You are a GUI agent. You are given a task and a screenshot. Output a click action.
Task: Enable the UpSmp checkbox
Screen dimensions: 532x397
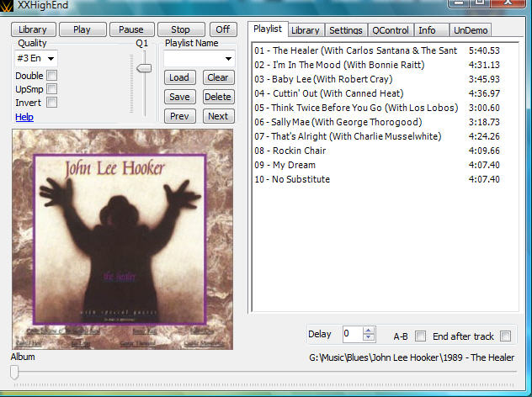[52, 89]
